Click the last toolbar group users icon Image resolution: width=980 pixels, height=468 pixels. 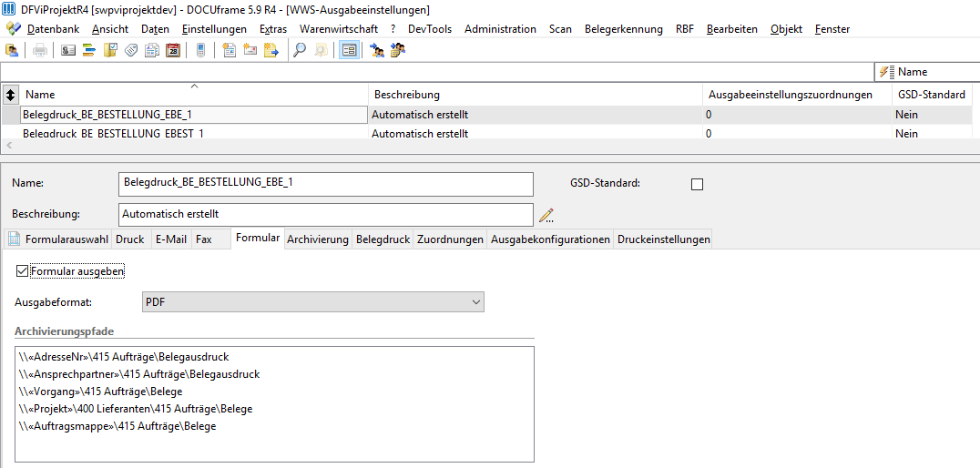click(x=398, y=51)
